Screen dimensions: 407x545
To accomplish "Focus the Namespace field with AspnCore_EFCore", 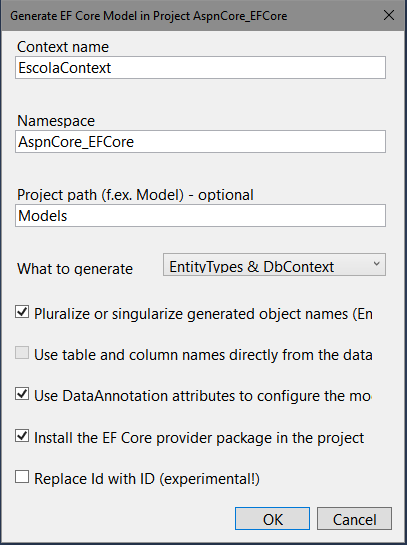I will point(200,141).
